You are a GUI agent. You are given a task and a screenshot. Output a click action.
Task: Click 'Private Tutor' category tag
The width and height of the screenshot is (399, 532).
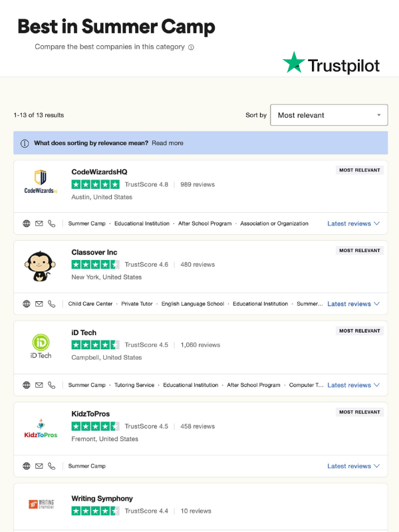(x=137, y=304)
